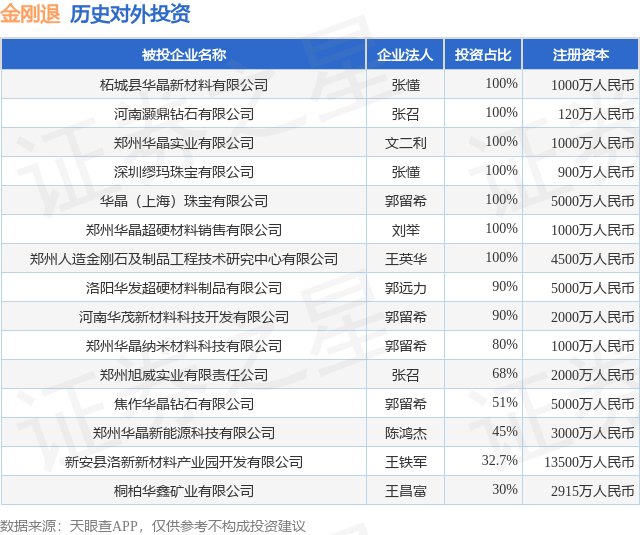Click the 32.7% investment ratio
The width and height of the screenshot is (640, 535).
(500, 460)
